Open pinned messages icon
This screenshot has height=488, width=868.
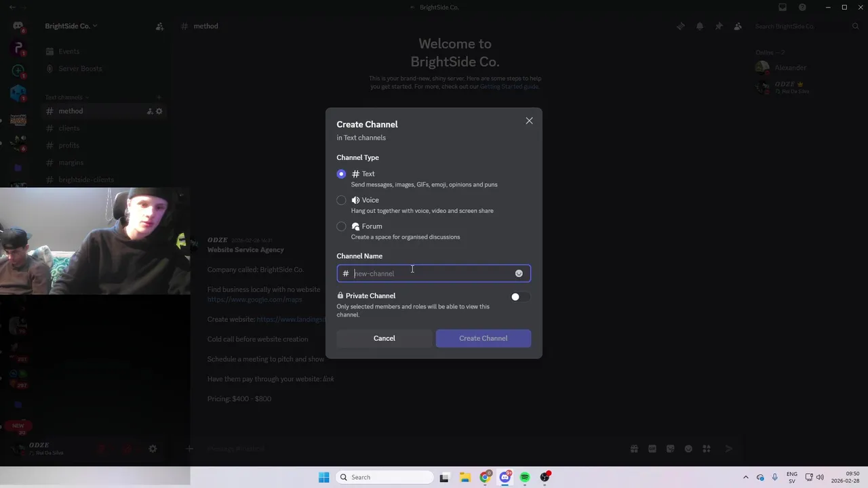tap(719, 26)
